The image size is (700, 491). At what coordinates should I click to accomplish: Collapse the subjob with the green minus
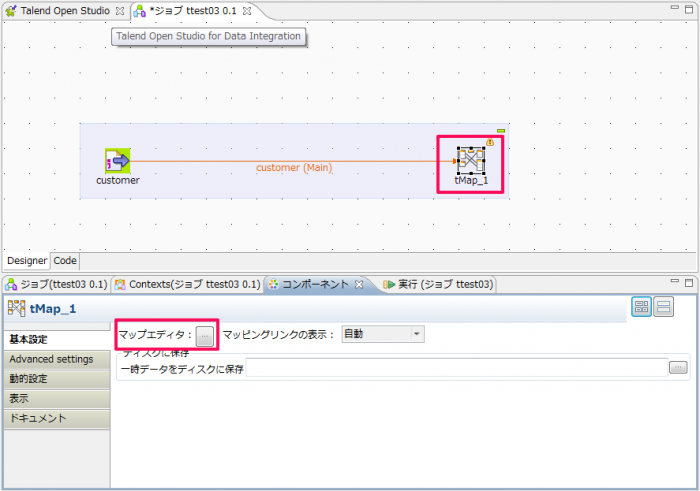(501, 131)
